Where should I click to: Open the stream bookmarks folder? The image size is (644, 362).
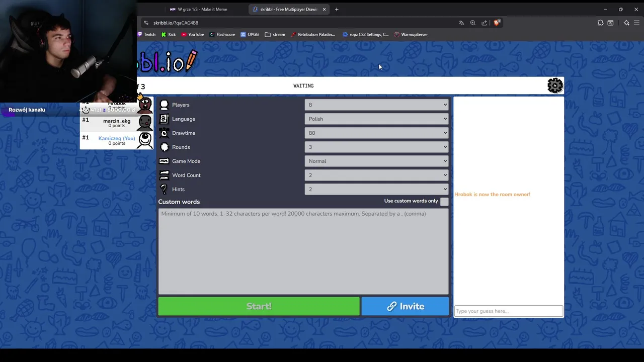(x=275, y=34)
